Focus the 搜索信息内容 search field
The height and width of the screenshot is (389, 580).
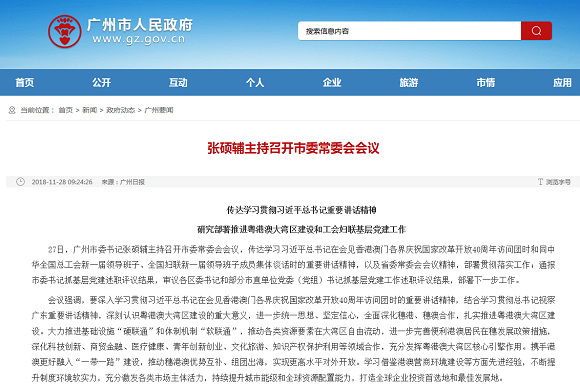[x=409, y=31]
